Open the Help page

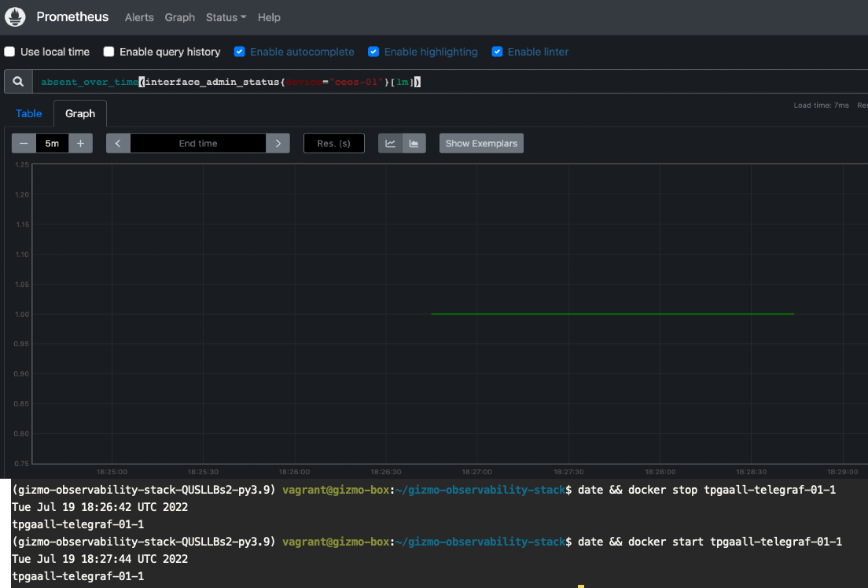click(x=269, y=17)
